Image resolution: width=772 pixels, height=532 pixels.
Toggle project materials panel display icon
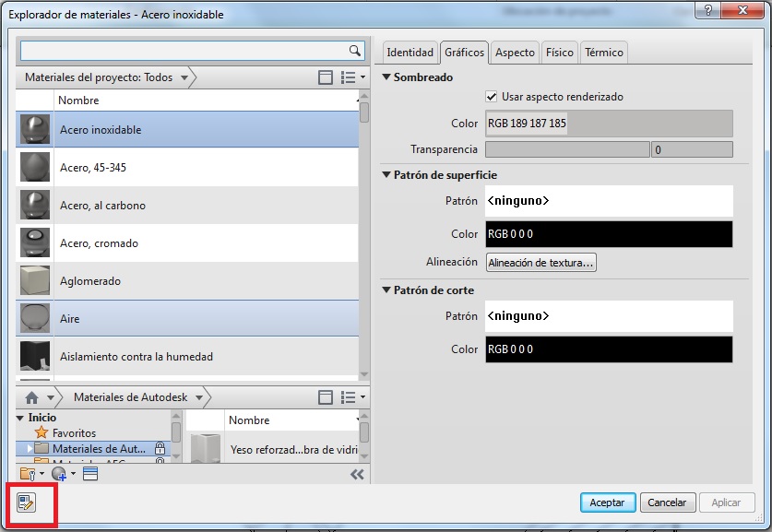(x=326, y=77)
